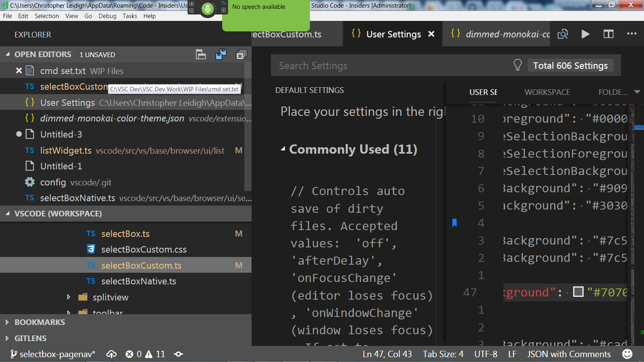Click the Save All icon in Open Editors
Screen dimensions: 644x362
221,54
